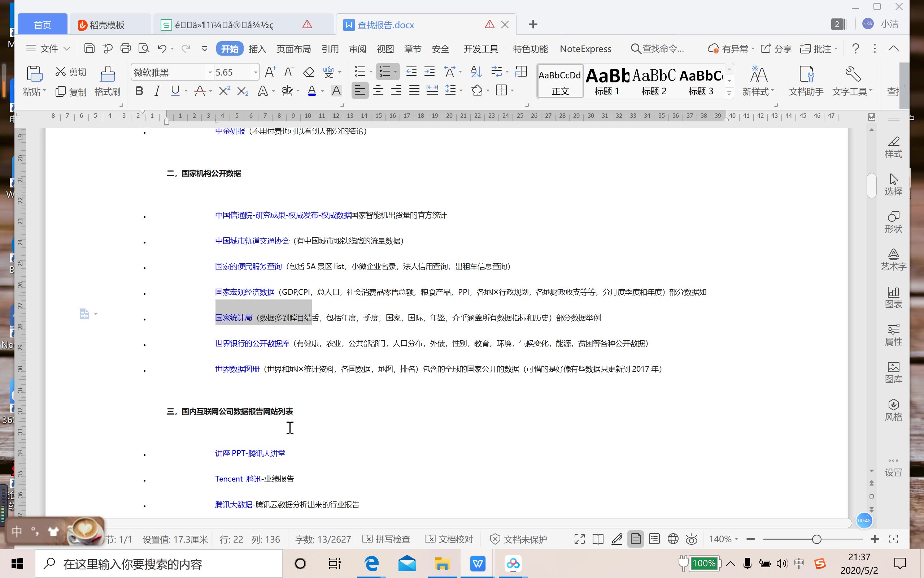This screenshot has width=924, height=578.
Task: Open the 页面布局 (Page Layout) tab
Action: (293, 49)
